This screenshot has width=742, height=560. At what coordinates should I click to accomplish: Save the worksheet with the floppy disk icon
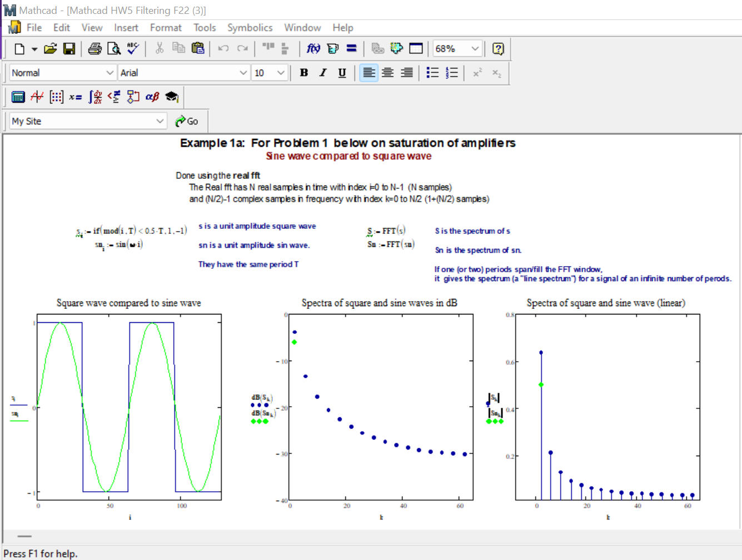point(69,49)
